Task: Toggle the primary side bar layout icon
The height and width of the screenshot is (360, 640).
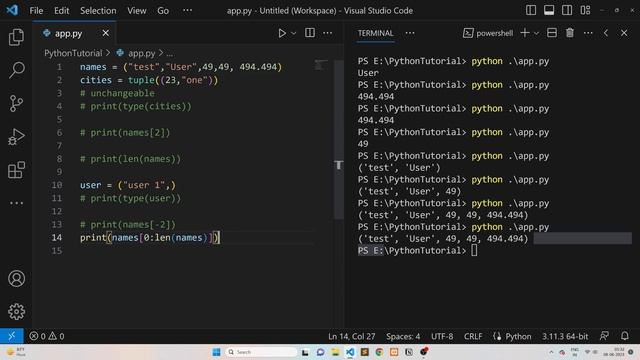Action: point(531,10)
